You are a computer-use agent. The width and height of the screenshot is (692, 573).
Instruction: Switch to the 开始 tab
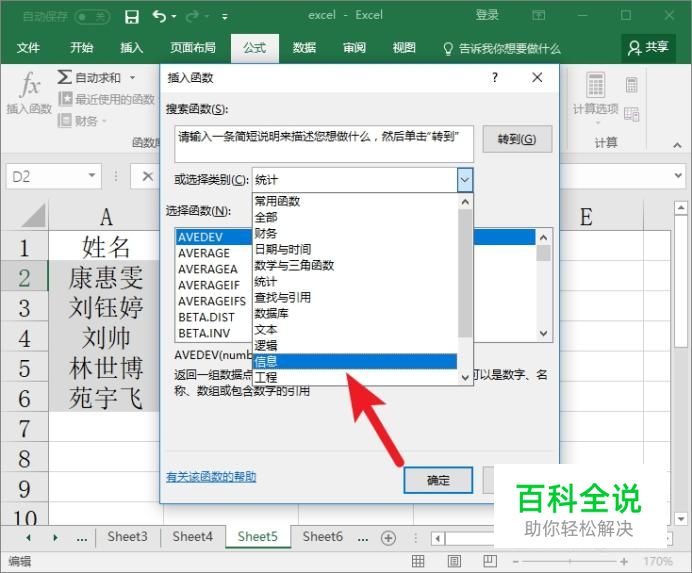point(82,47)
